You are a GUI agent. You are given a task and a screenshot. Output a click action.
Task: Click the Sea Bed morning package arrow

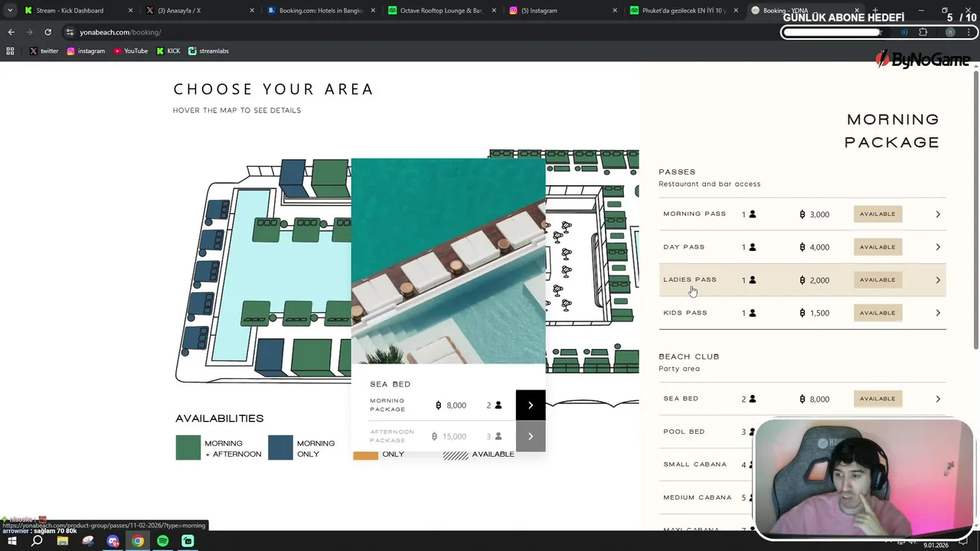(531, 405)
